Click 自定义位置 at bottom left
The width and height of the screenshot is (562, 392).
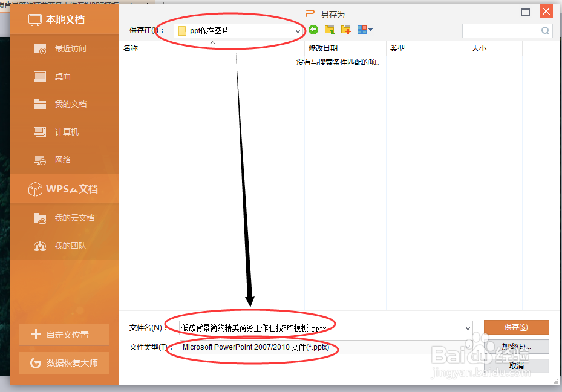pyautogui.click(x=64, y=335)
